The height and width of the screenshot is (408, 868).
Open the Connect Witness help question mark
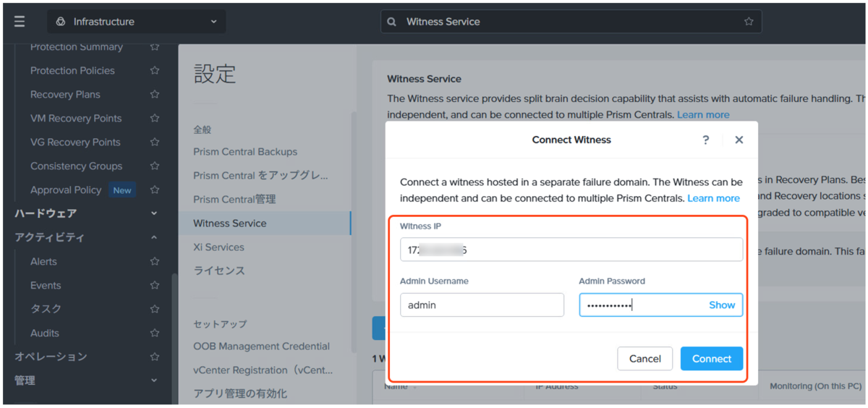(x=706, y=140)
